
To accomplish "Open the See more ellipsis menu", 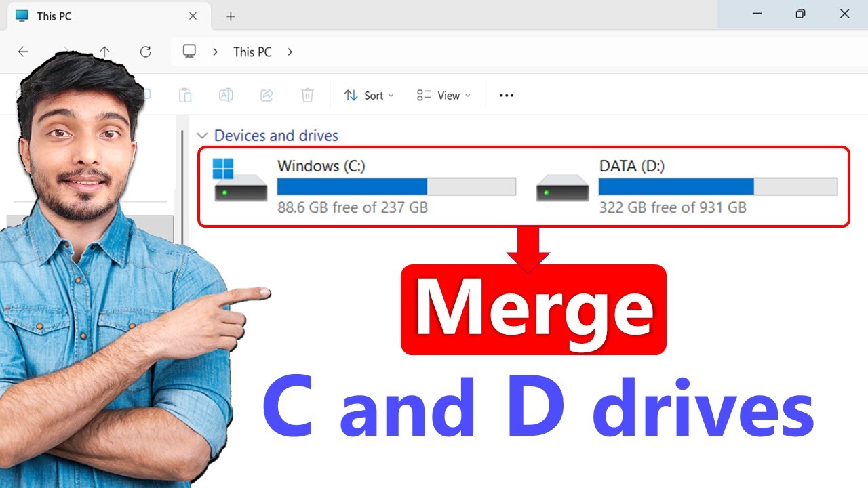I will click(507, 96).
